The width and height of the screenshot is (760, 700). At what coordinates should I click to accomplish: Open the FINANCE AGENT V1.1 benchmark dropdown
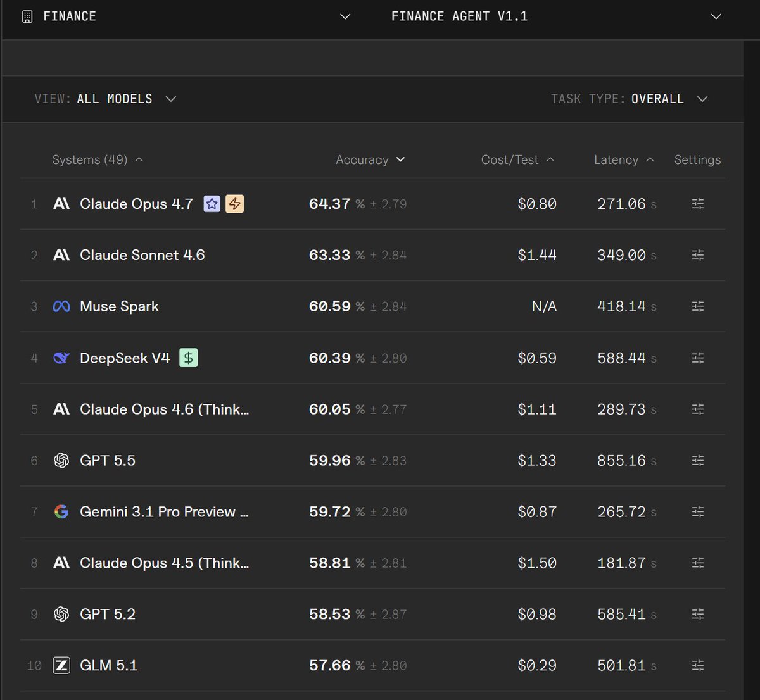coord(556,16)
